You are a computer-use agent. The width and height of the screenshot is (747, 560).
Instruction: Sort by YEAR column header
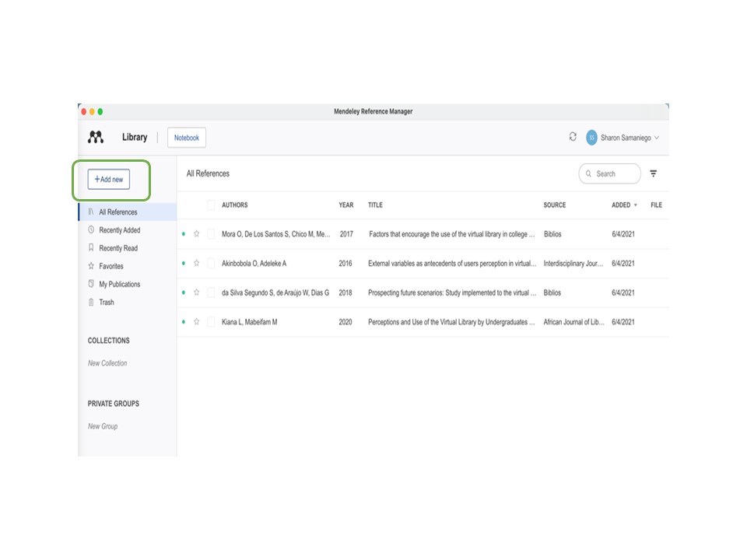(x=345, y=205)
